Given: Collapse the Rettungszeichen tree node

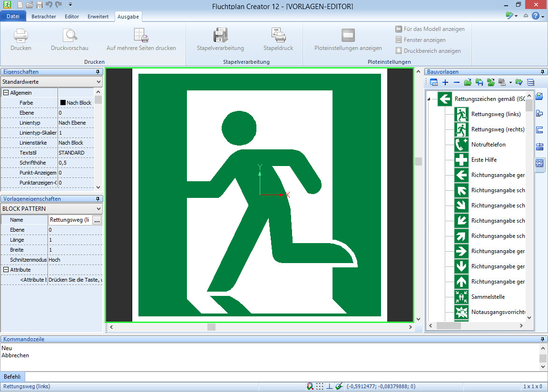Looking at the screenshot, I should (429, 99).
